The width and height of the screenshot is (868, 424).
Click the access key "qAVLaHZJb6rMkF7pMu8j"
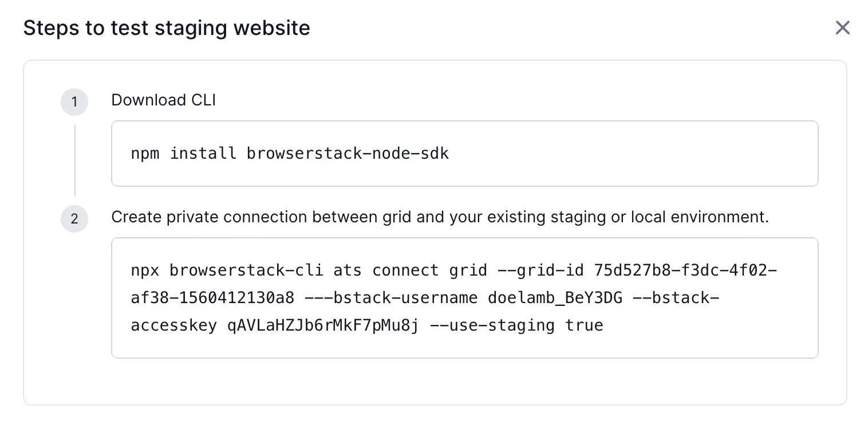(x=323, y=325)
